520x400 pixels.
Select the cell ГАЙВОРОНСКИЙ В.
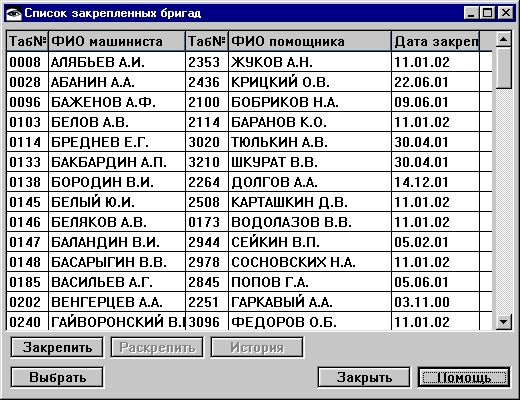[x=117, y=321]
